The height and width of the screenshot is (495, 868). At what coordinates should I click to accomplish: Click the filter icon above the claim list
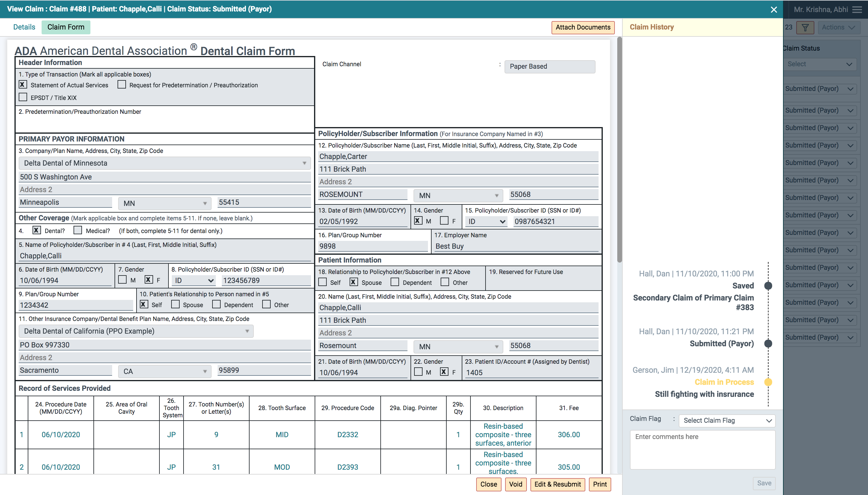coord(805,27)
